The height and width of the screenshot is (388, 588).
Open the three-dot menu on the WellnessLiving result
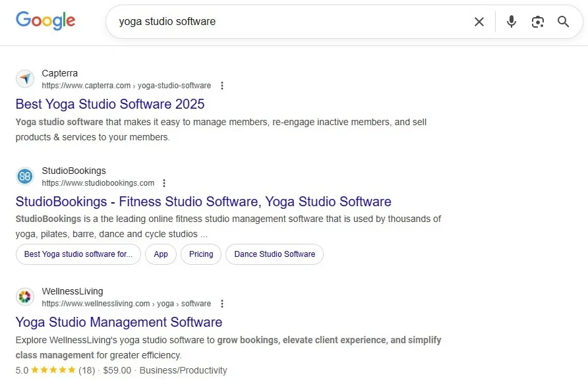(x=222, y=303)
